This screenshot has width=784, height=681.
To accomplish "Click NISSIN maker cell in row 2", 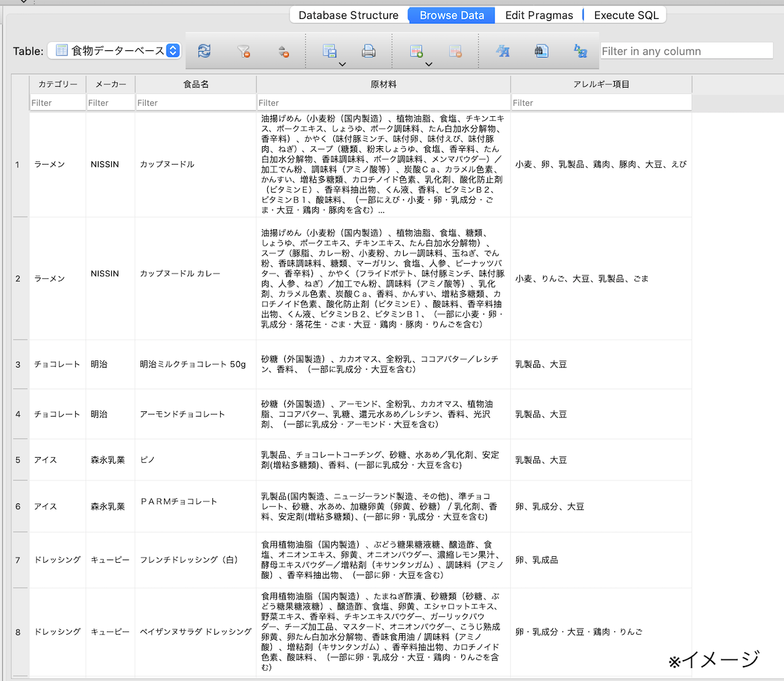I will pyautogui.click(x=110, y=279).
